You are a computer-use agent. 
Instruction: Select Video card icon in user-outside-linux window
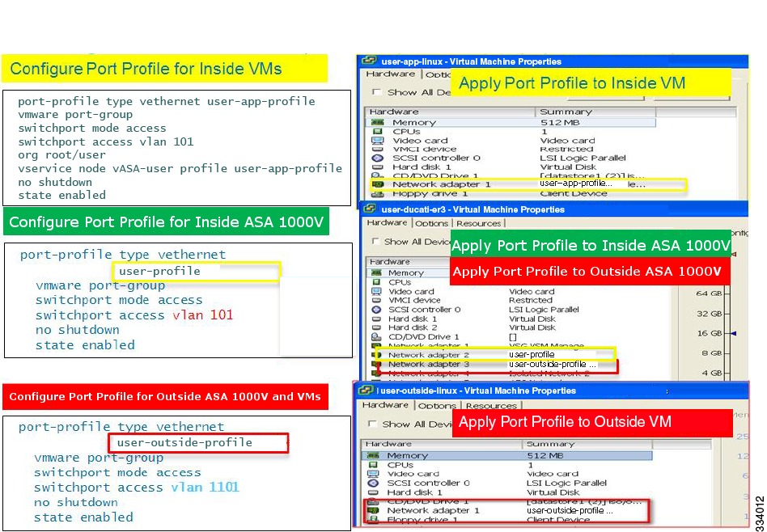tap(373, 474)
